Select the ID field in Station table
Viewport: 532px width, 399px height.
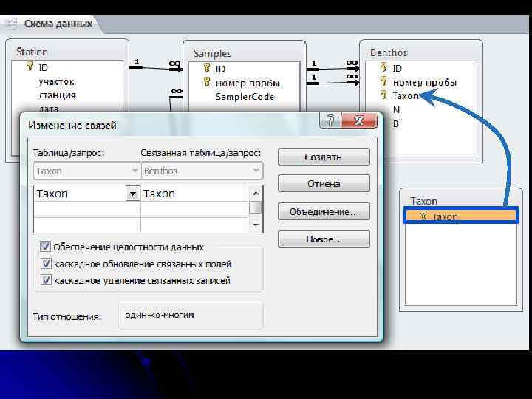[43, 67]
